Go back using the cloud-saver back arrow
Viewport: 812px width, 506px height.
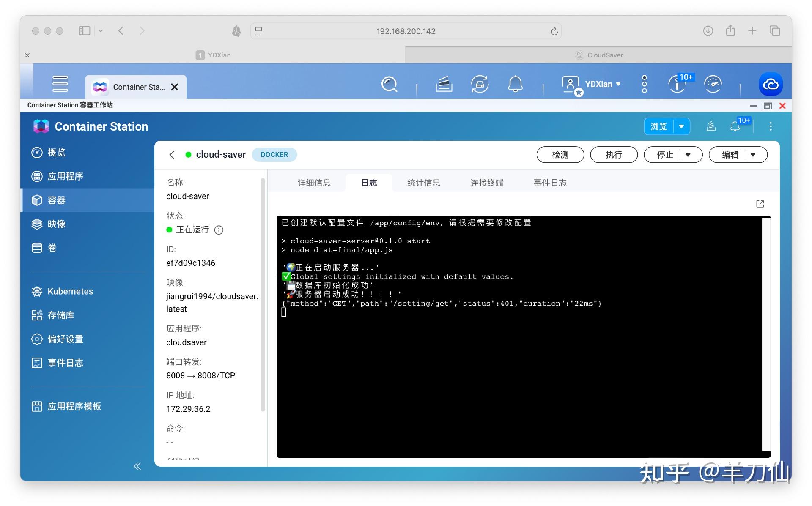tap(172, 155)
